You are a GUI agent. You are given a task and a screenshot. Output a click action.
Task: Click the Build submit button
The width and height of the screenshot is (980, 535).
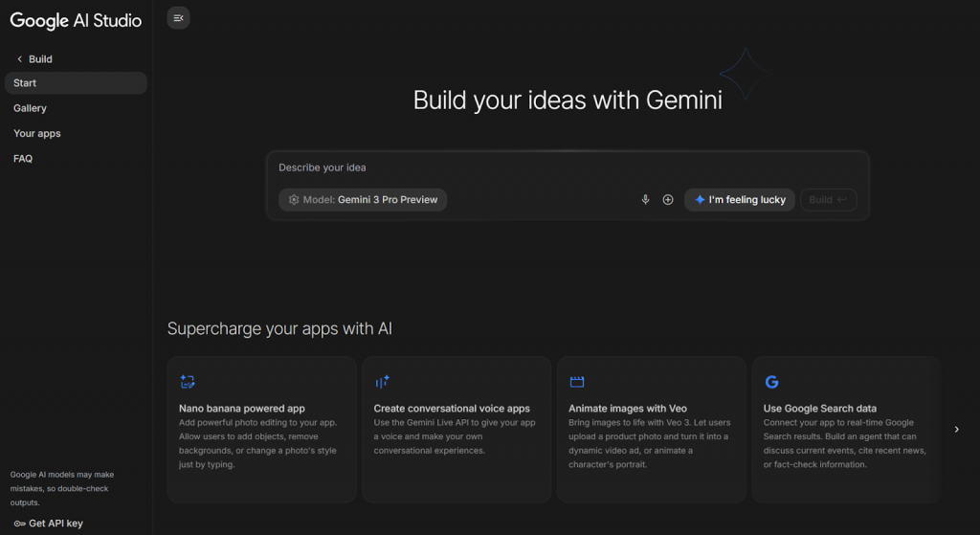coord(828,200)
